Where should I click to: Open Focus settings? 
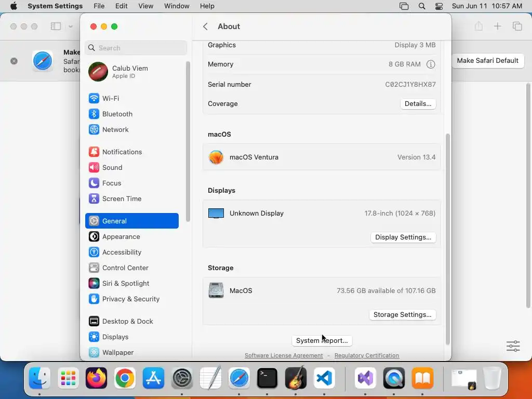(x=131, y=183)
